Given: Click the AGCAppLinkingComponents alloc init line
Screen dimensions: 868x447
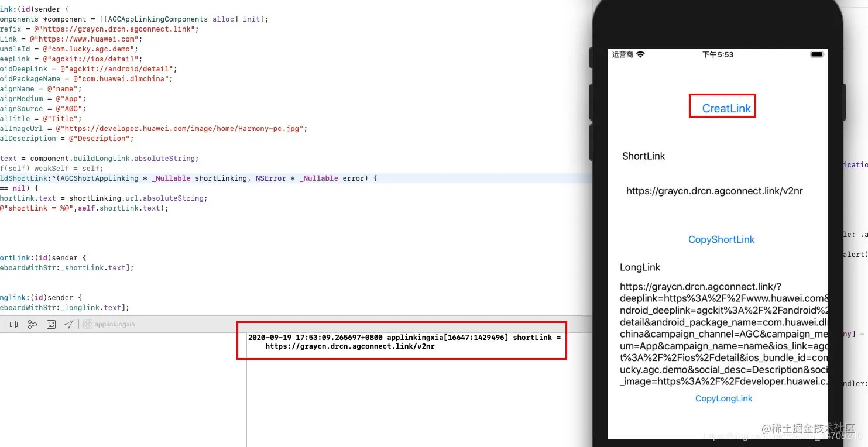Looking at the screenshot, I should 134,19.
